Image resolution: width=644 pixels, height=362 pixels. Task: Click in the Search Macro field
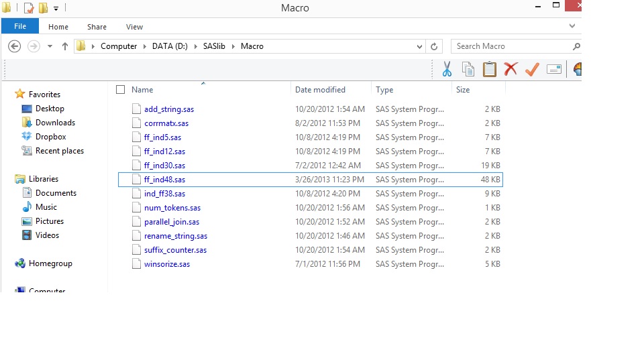point(512,46)
